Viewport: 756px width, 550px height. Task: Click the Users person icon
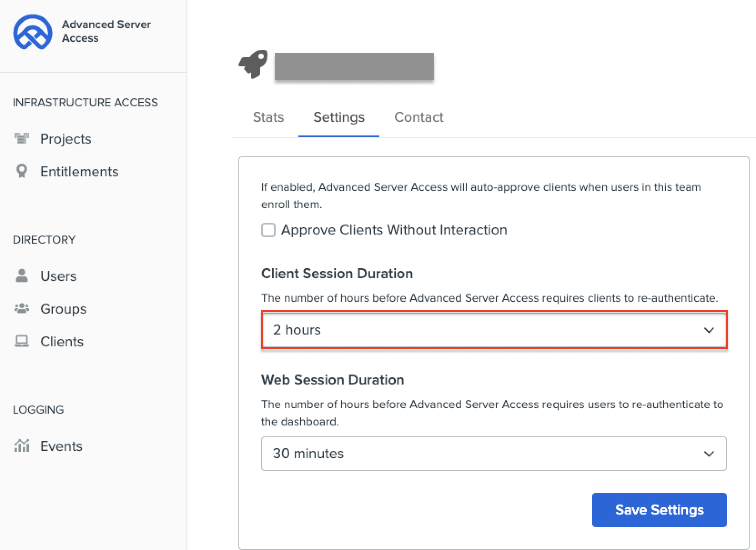point(21,275)
